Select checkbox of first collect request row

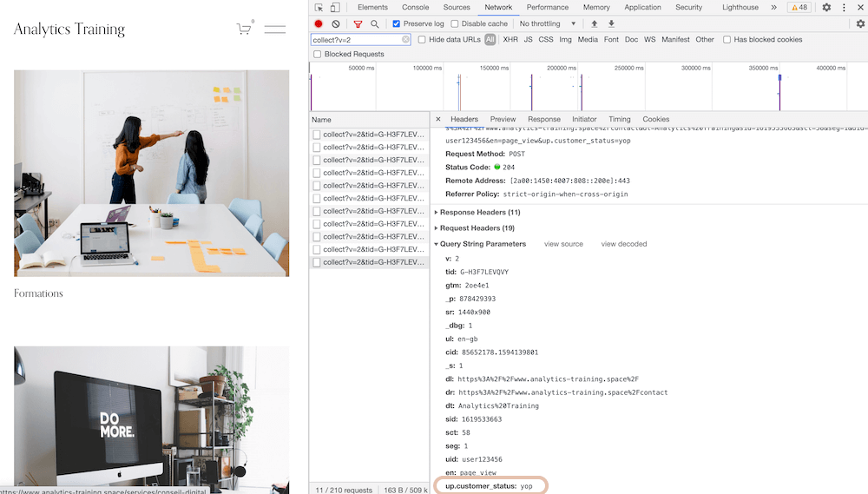317,135
